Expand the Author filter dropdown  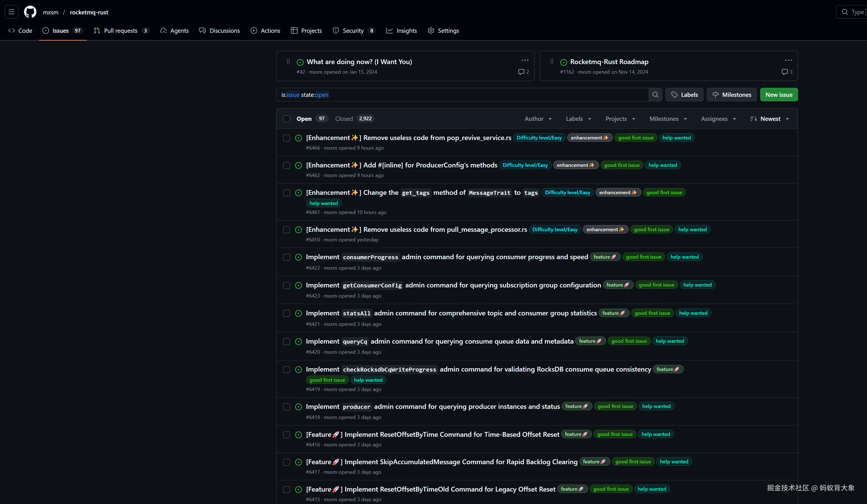(538, 119)
